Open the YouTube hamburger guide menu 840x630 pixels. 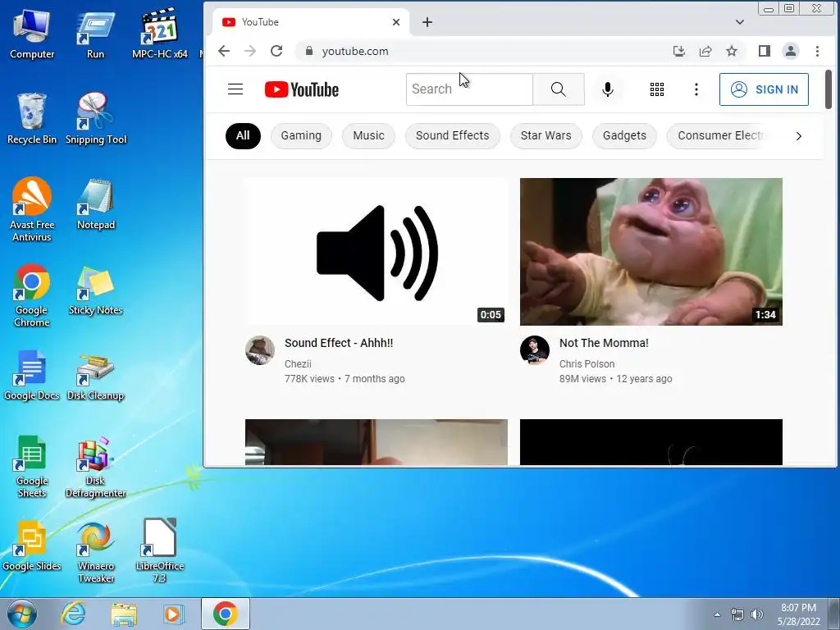pyautogui.click(x=235, y=89)
